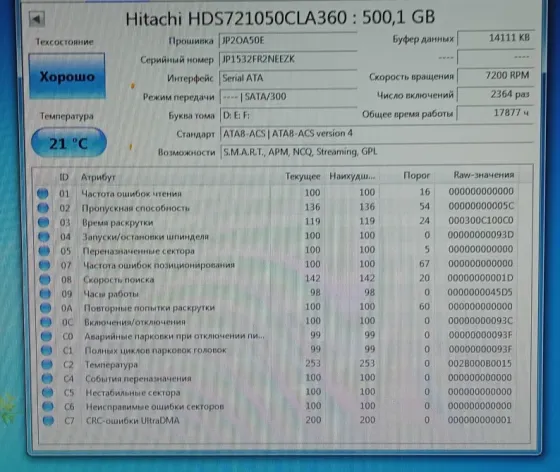The height and width of the screenshot is (472, 560).
Task: Select the CRC-ошибки UltraDMA text
Action: click(x=133, y=421)
